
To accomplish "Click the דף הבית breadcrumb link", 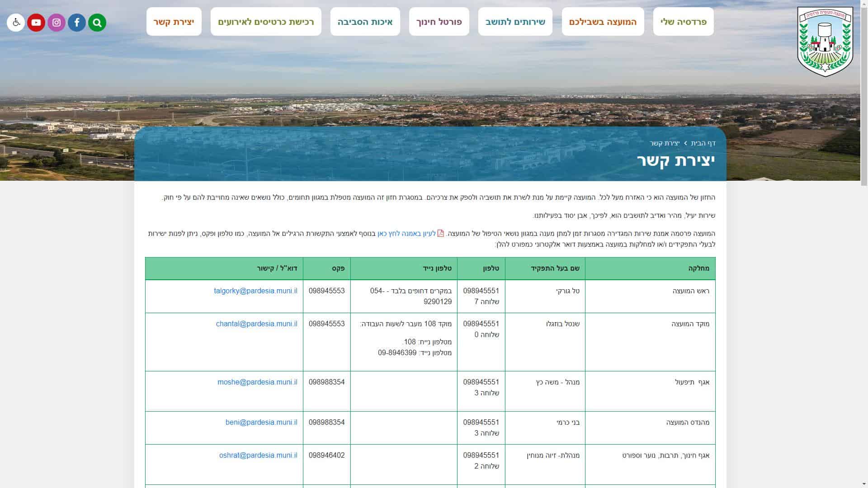I will [703, 143].
